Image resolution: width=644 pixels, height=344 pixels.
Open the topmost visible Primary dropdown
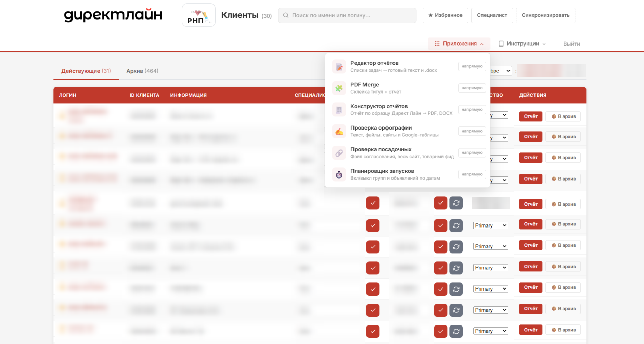pyautogui.click(x=490, y=225)
